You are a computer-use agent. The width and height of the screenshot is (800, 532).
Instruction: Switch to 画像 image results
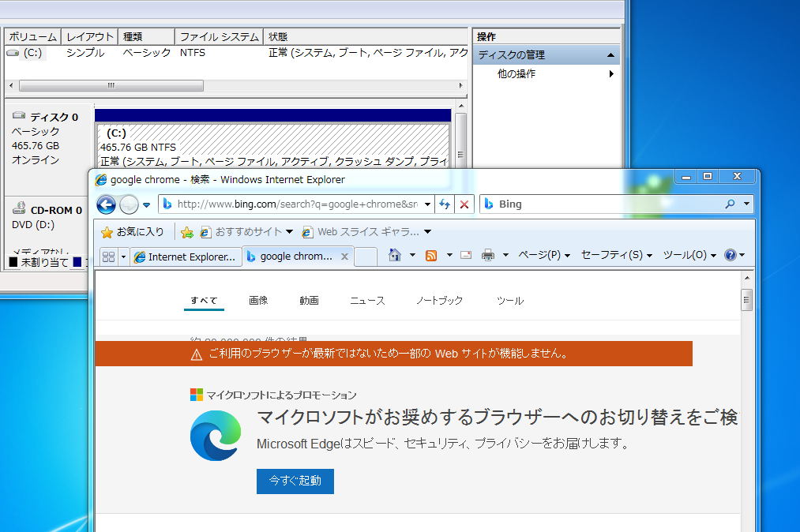point(258,301)
